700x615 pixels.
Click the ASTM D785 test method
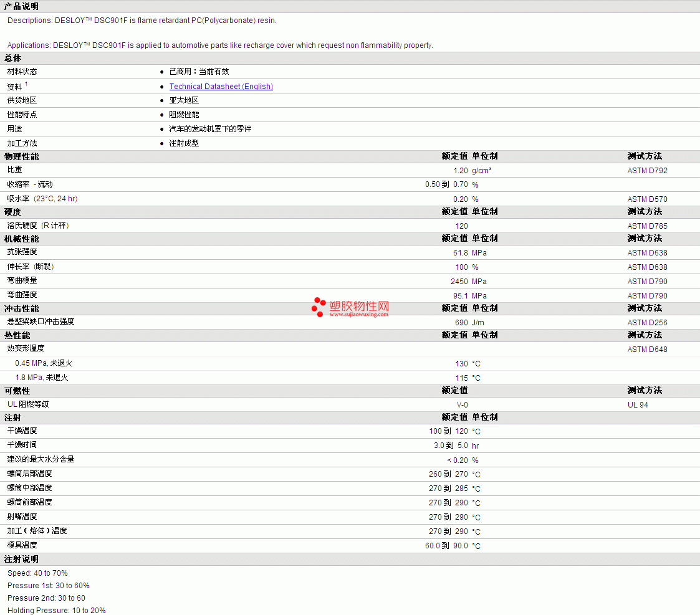(647, 226)
